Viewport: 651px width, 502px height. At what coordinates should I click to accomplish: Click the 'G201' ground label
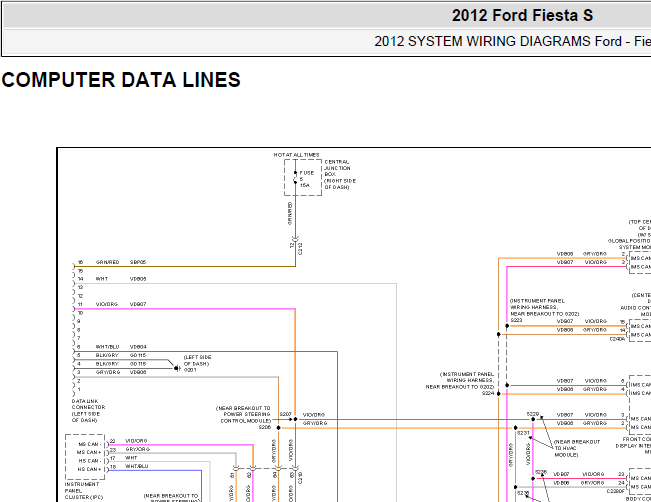coord(190,370)
